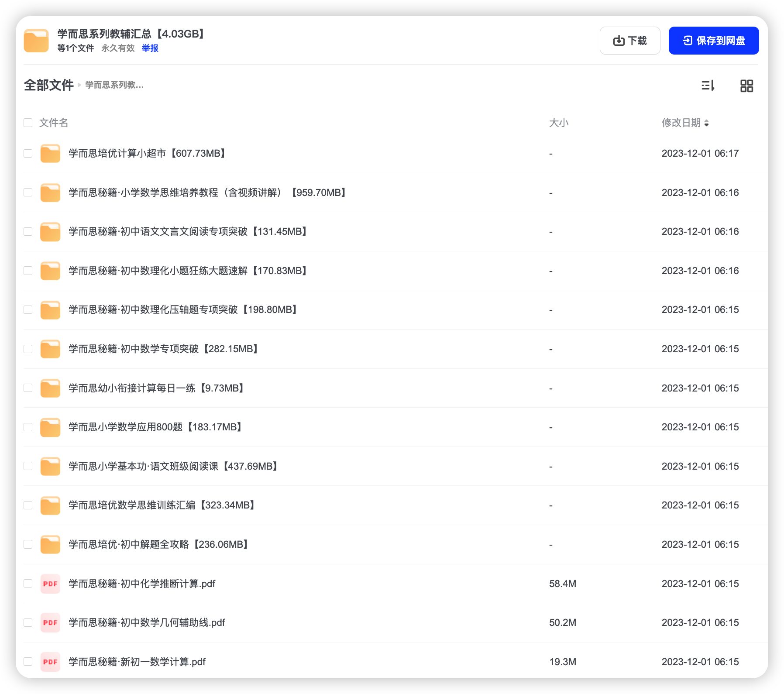
Task: Click PDF icon for 初中化学推断计算.pdf
Action: 50,584
